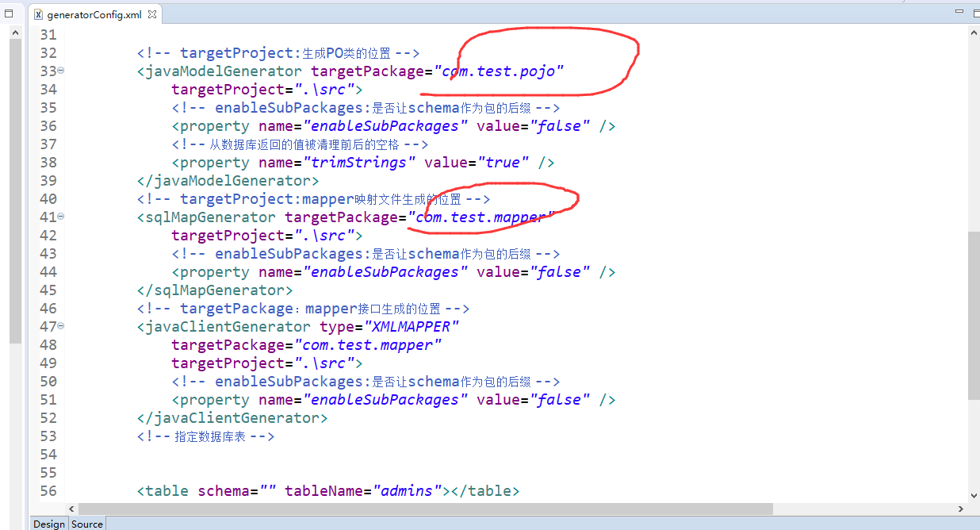Click the left panel's vertical scrollbar thumb
The width and height of the screenshot is (980, 530).
[15, 190]
